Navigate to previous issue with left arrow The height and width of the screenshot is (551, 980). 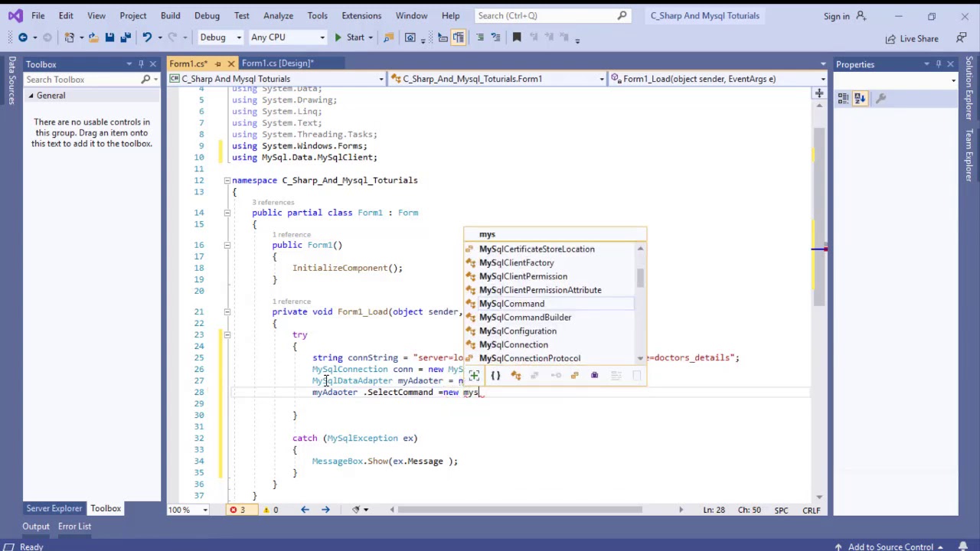(305, 510)
